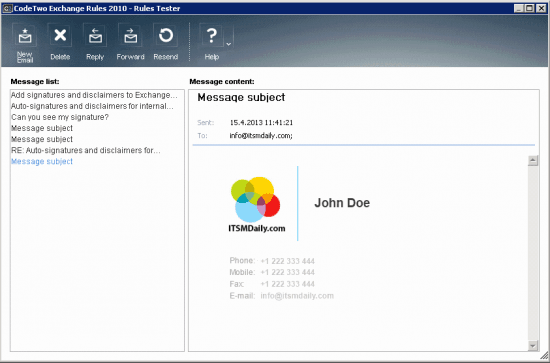This screenshot has width=550, height=363.
Task: Minimize the Rules Tester window
Action: (519, 8)
